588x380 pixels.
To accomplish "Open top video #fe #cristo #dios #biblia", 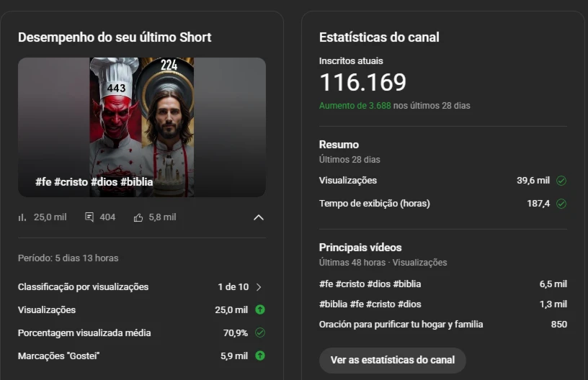I will (443, 284).
